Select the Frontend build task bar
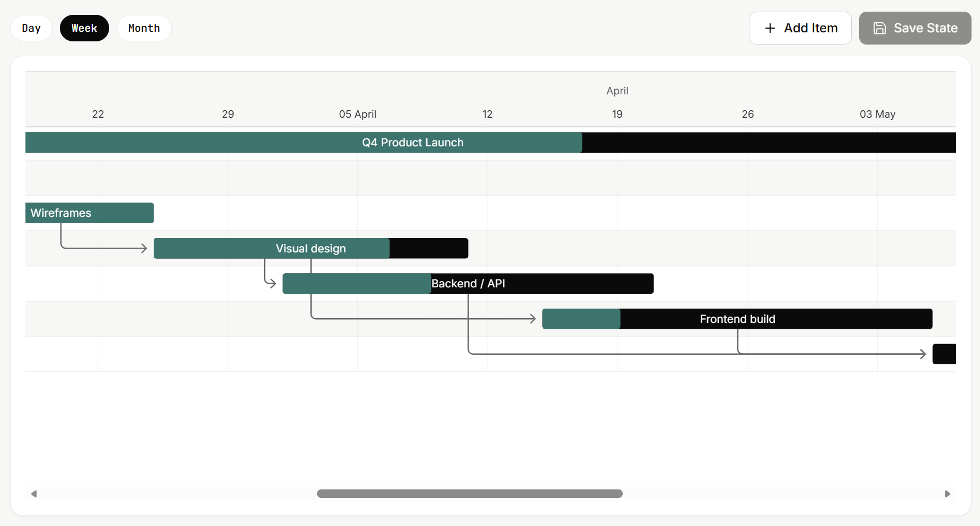This screenshot has width=980, height=526. (737, 319)
